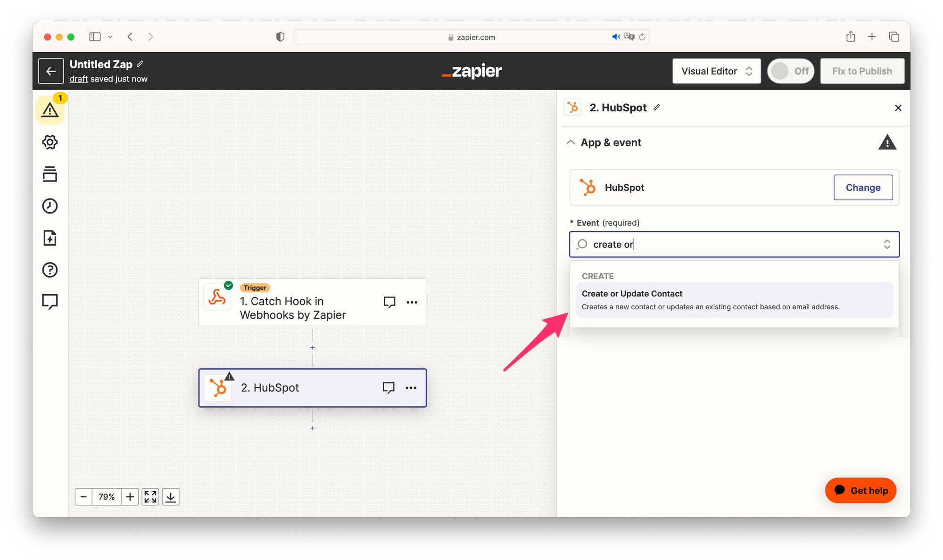Click the Trigger badge label
The height and width of the screenshot is (560, 943).
click(255, 288)
